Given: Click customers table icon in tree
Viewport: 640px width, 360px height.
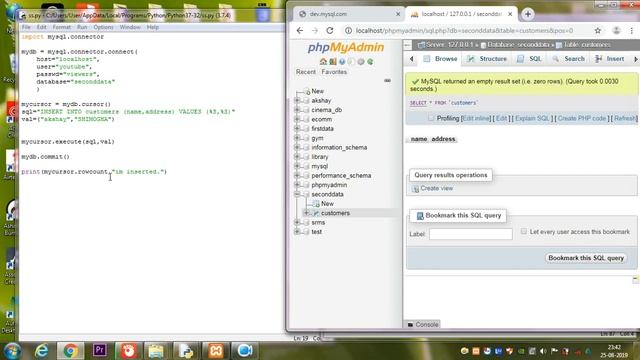Looking at the screenshot, I should (x=315, y=213).
